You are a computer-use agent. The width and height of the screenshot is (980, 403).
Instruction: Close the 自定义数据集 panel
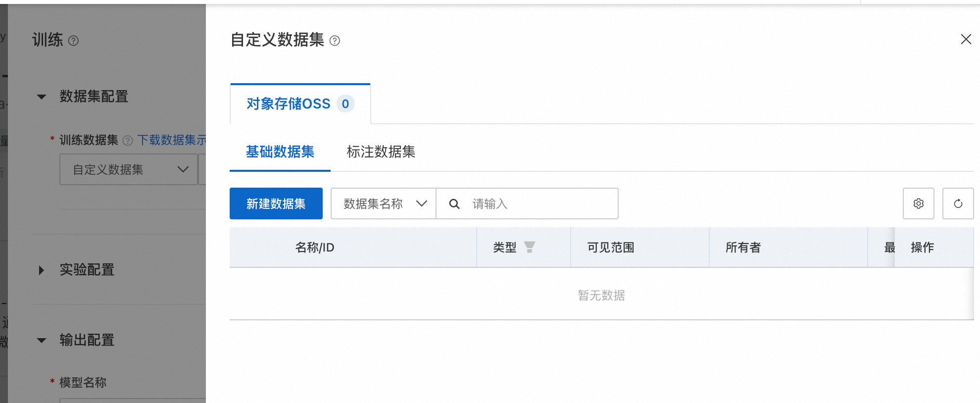click(x=966, y=39)
